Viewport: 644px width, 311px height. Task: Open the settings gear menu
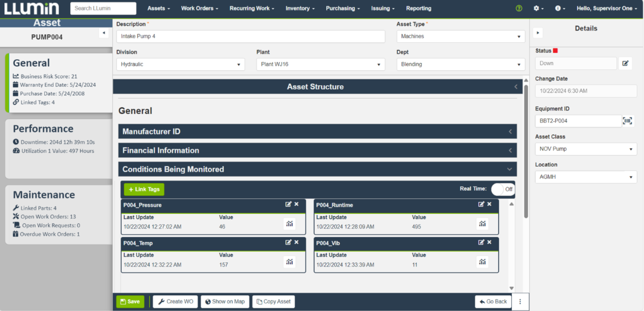click(x=537, y=8)
